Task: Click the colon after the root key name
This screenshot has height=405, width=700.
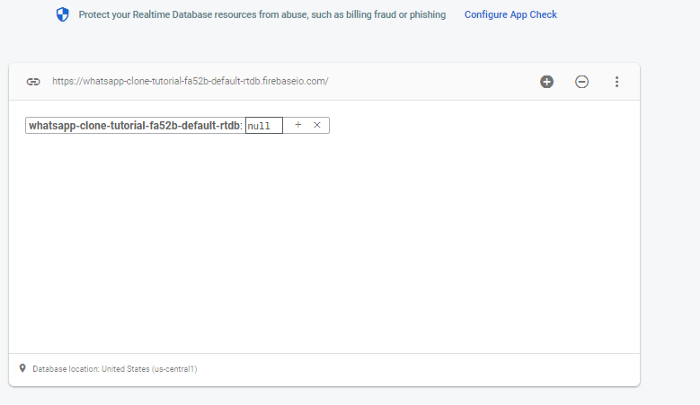Action: 242,126
